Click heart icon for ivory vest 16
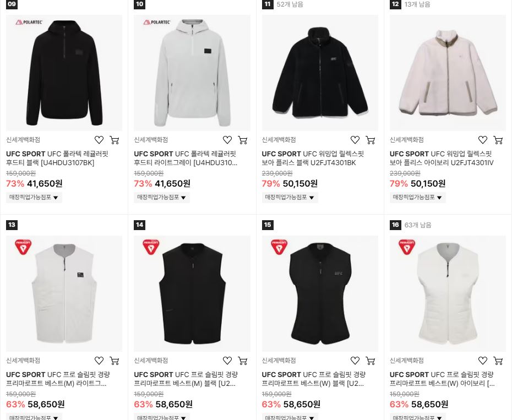 point(483,361)
